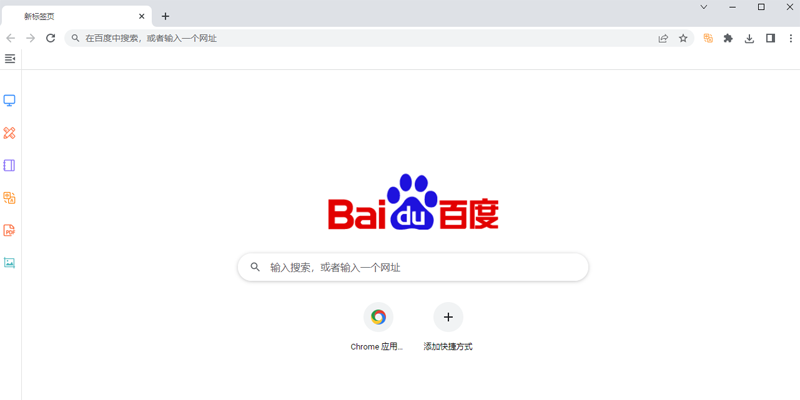Viewport: 800px width, 400px height.
Task: Close the 新标签页 tab
Action: pyautogui.click(x=141, y=16)
